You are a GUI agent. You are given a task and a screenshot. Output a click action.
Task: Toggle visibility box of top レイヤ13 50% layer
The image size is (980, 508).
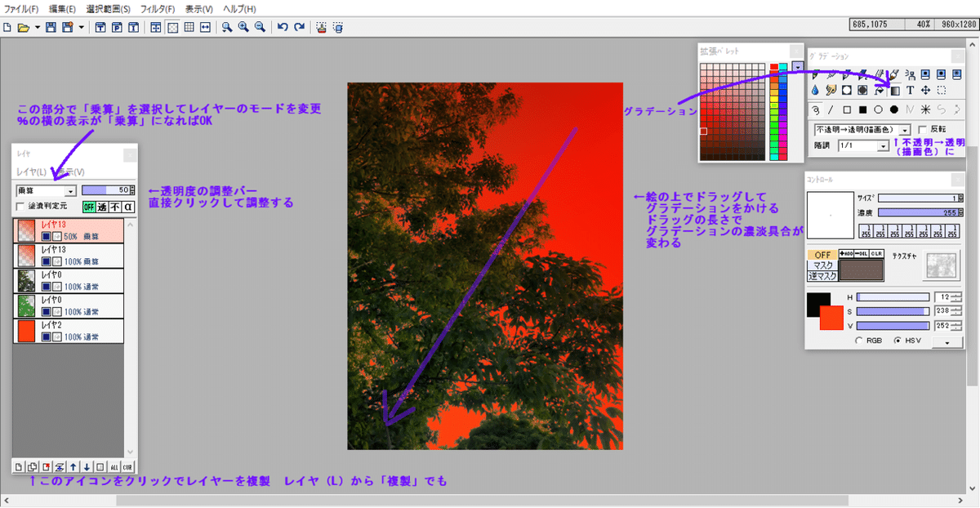47,235
